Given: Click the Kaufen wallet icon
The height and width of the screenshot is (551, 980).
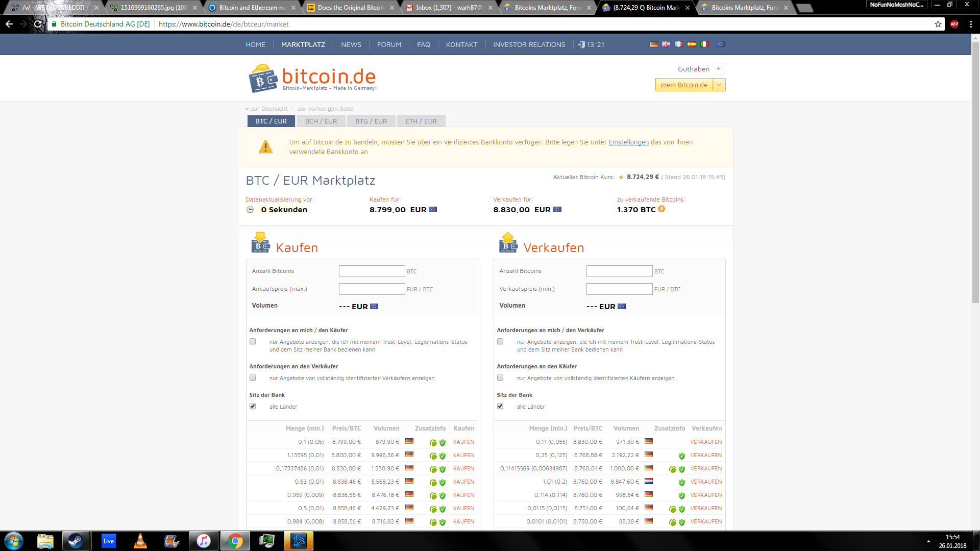Looking at the screenshot, I should (x=260, y=243).
